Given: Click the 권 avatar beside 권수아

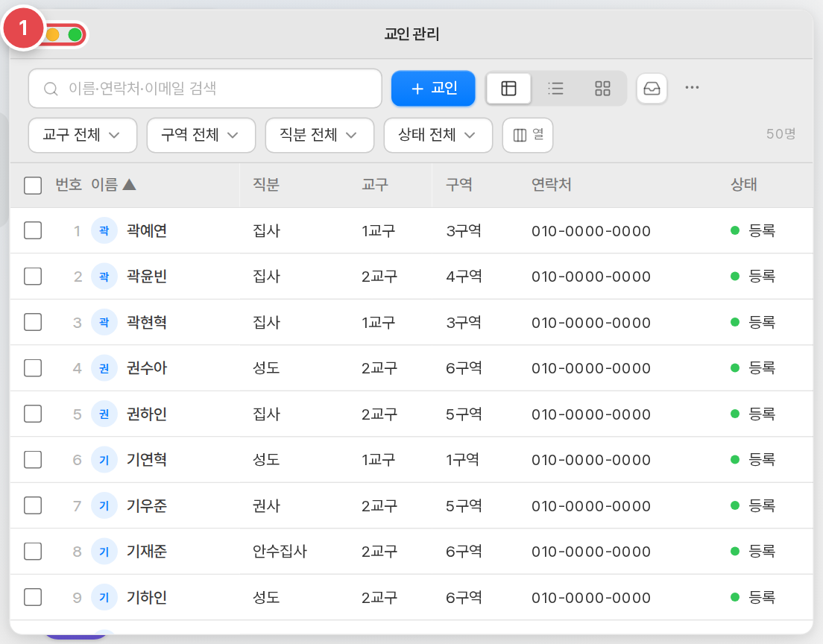Looking at the screenshot, I should pos(104,368).
